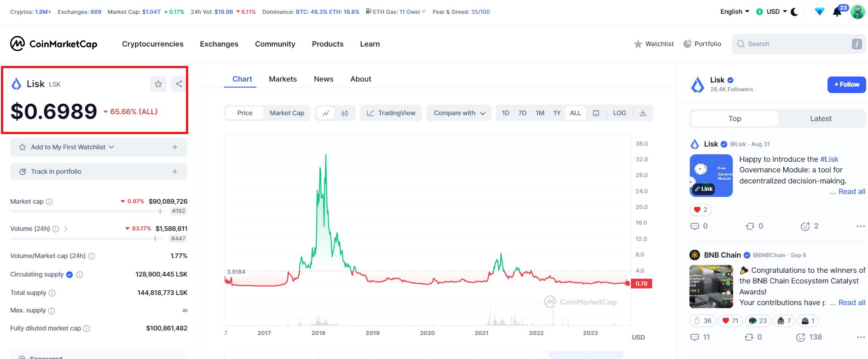868x359 pixels.
Task: Show info about Max. supply
Action: coord(52,311)
